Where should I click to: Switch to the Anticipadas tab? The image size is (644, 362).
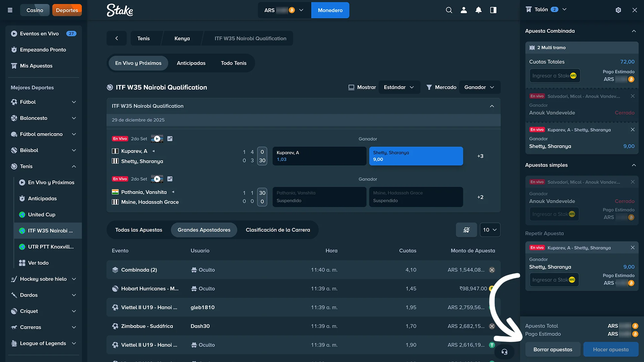(x=191, y=63)
